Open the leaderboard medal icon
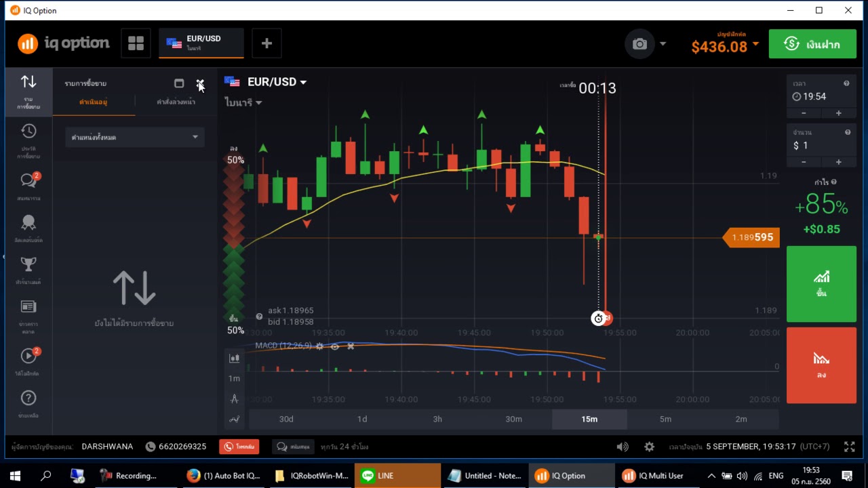Screen dimensions: 868x488 click(x=28, y=222)
